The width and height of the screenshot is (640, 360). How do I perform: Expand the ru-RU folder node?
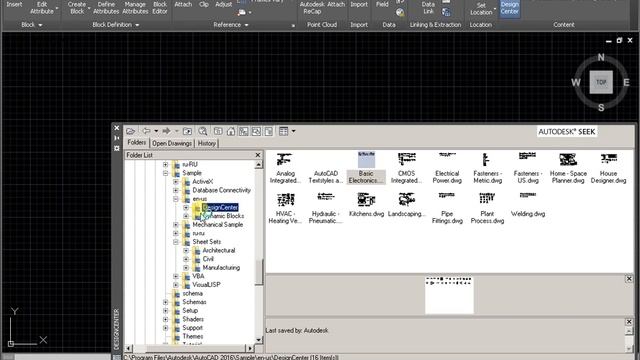pyautogui.click(x=165, y=164)
